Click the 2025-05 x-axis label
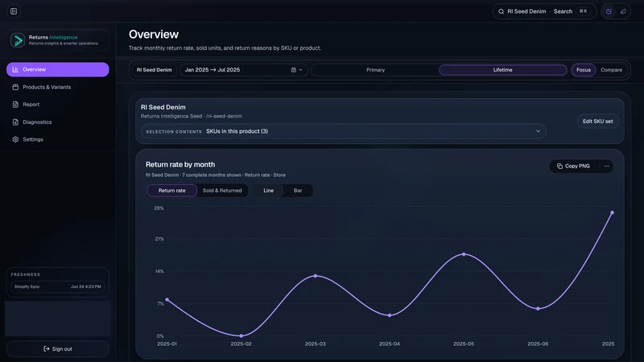 (464, 344)
